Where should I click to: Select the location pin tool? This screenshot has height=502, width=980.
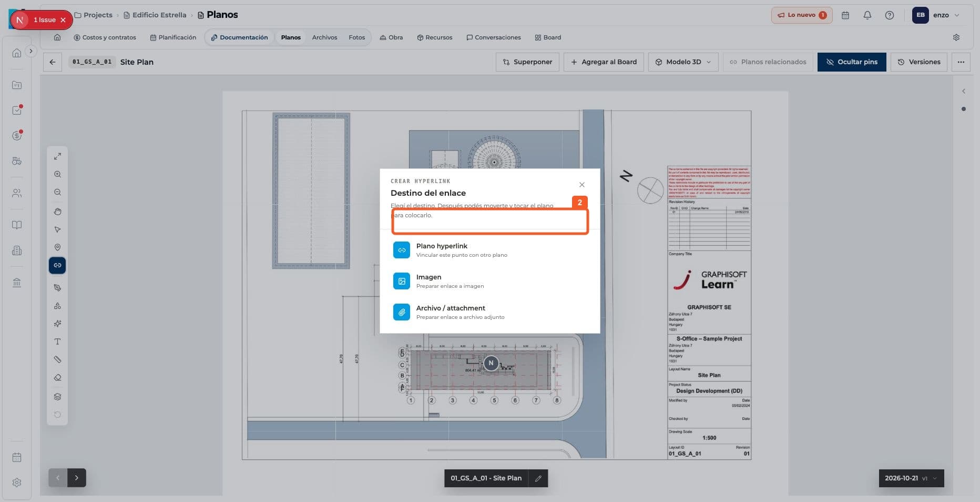pyautogui.click(x=57, y=247)
